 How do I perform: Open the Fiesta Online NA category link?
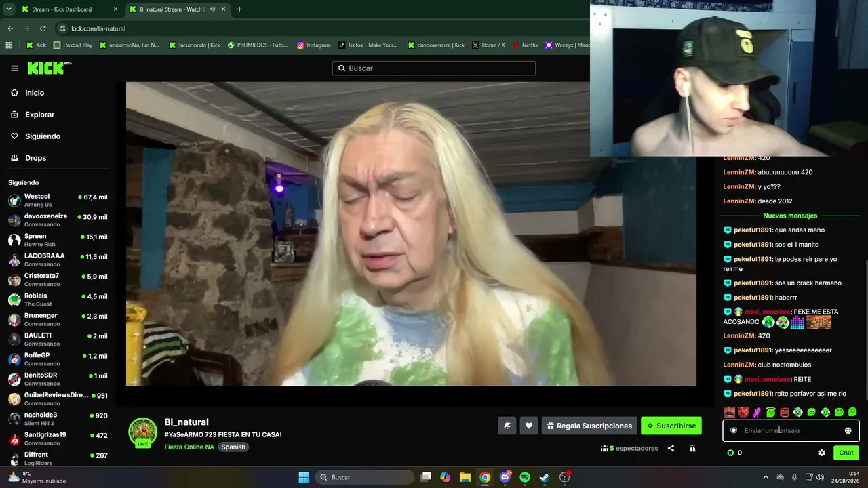pos(189,447)
